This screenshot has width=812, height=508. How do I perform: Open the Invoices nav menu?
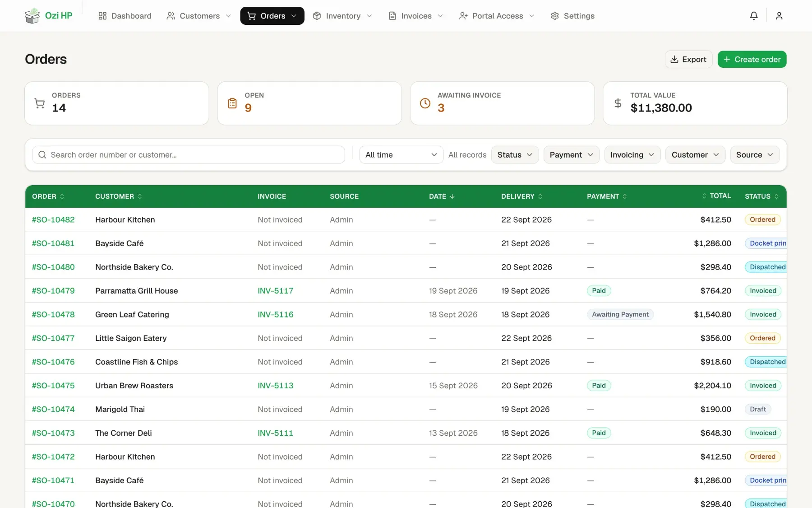pyautogui.click(x=416, y=16)
